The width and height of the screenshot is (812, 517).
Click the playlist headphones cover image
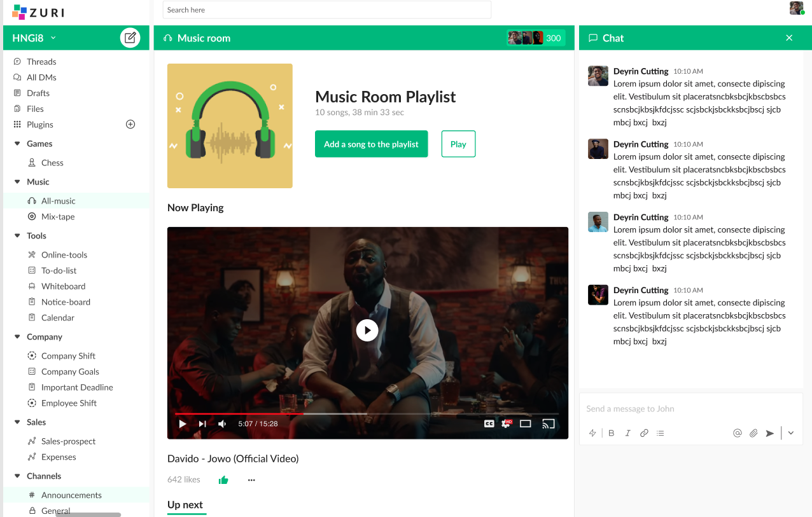click(x=230, y=126)
